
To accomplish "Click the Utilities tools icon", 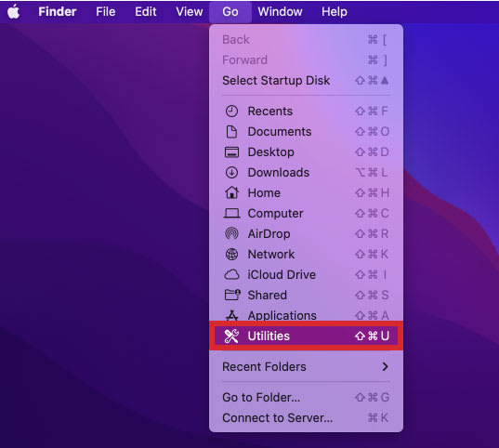I will 231,336.
